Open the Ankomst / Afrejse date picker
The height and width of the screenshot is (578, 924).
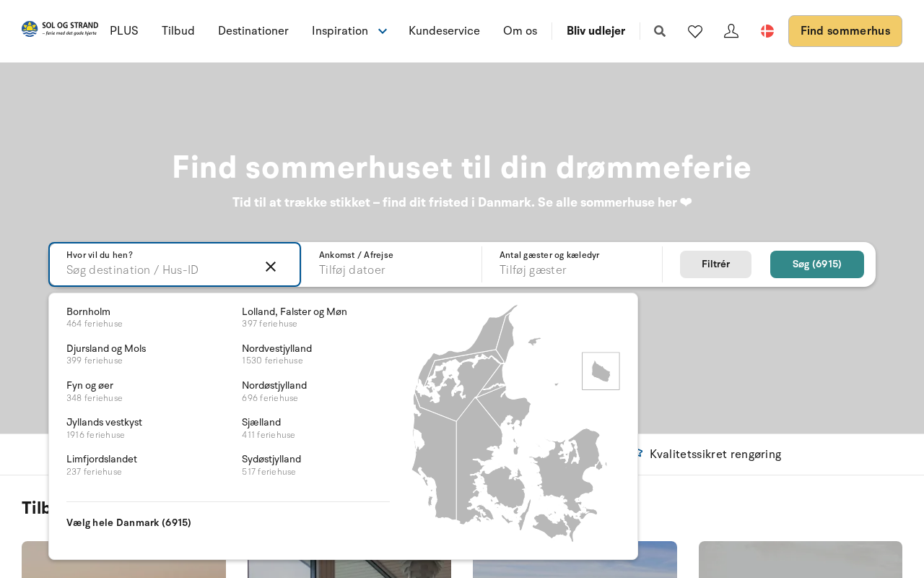click(x=391, y=264)
